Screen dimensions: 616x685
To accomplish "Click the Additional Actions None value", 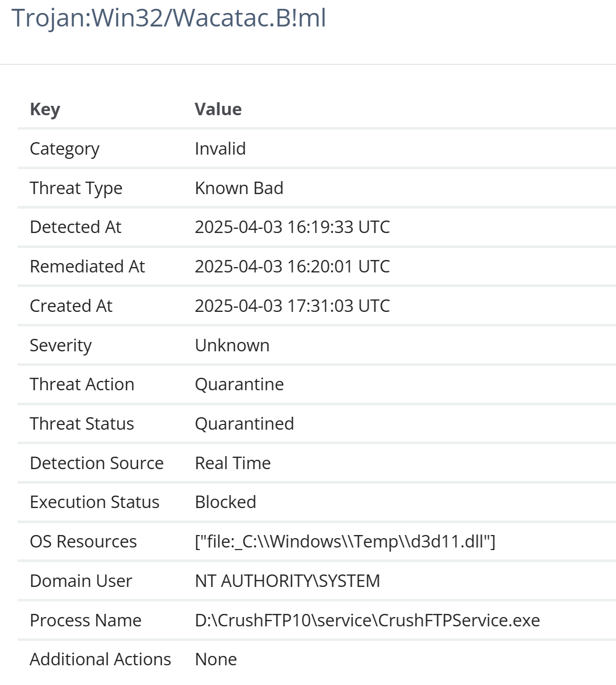I will 216,660.
